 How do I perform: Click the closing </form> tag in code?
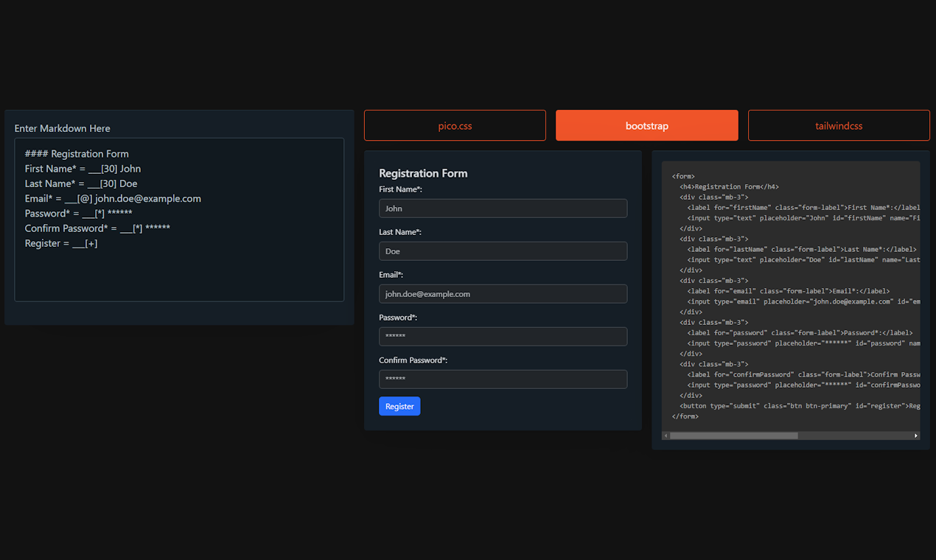685,416
